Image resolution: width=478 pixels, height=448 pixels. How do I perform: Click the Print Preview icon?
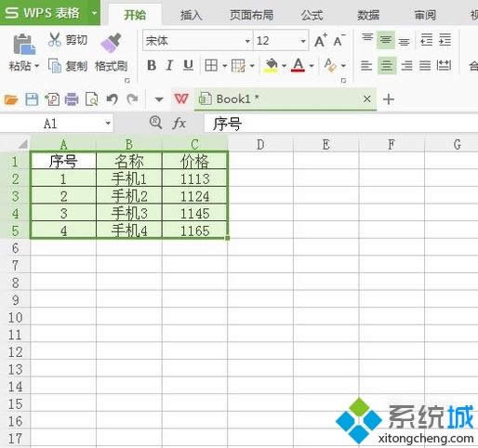click(x=92, y=99)
